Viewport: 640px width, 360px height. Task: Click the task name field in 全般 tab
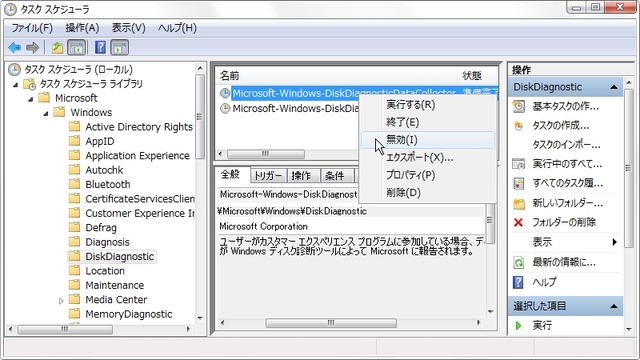(x=288, y=194)
